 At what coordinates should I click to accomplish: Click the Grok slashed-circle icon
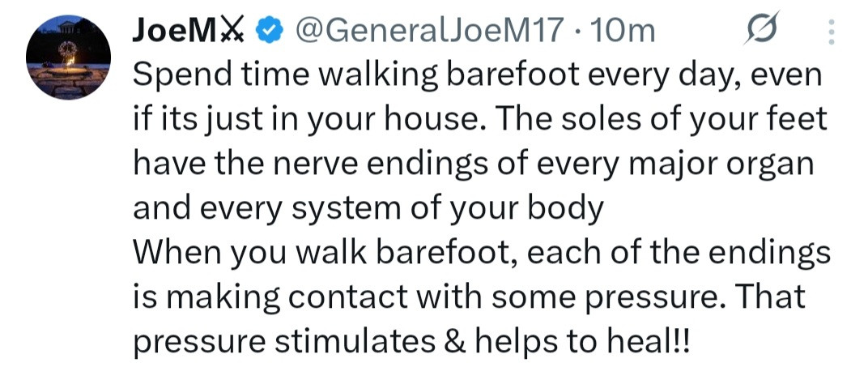pyautogui.click(x=762, y=32)
